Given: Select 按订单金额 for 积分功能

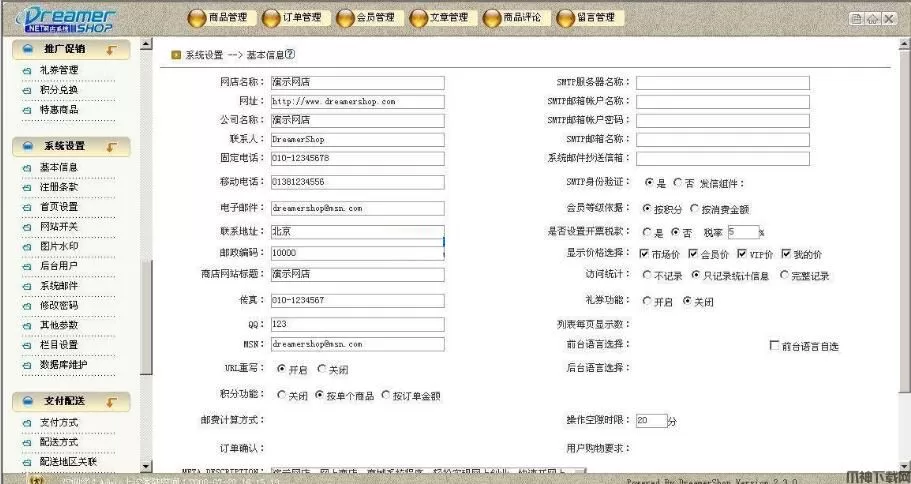Looking at the screenshot, I should (386, 395).
